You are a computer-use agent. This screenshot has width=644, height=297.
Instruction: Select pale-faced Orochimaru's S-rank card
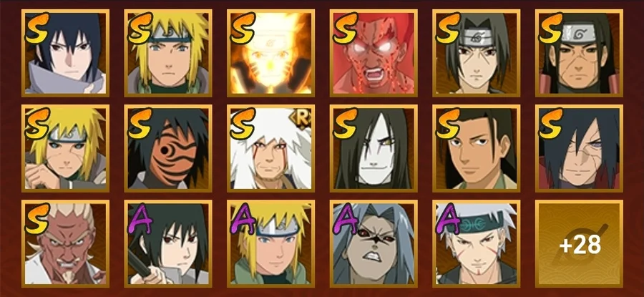coord(374,148)
